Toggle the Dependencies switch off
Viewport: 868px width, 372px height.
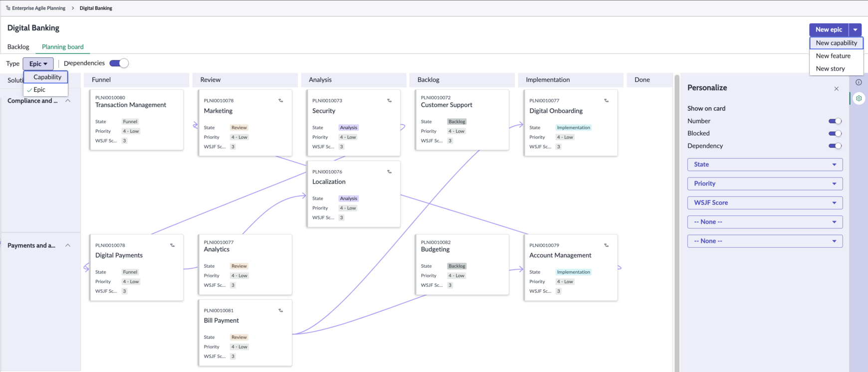click(x=119, y=63)
